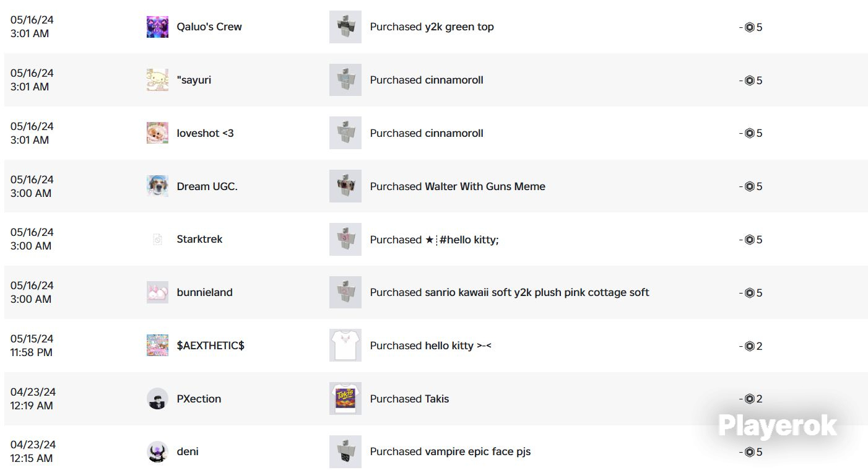Click Dream UGC. dog avatar icon
The width and height of the screenshot is (868, 470).
point(157,186)
